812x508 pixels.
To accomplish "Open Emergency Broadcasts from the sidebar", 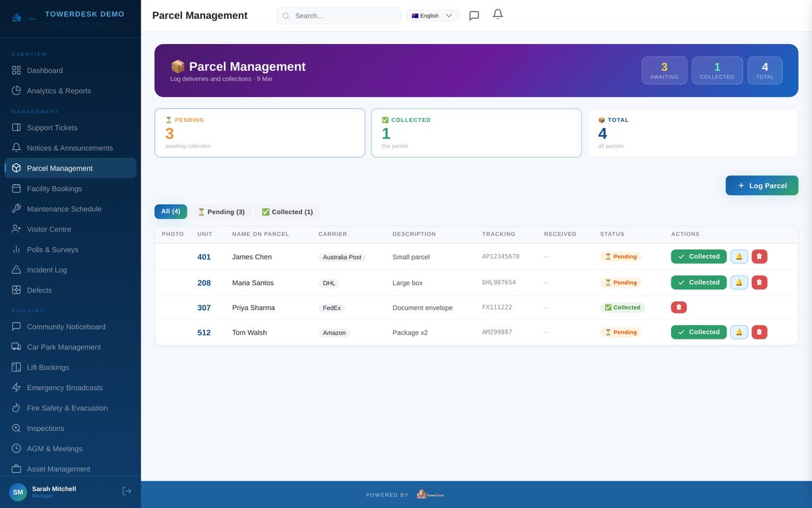I will click(16, 387).
